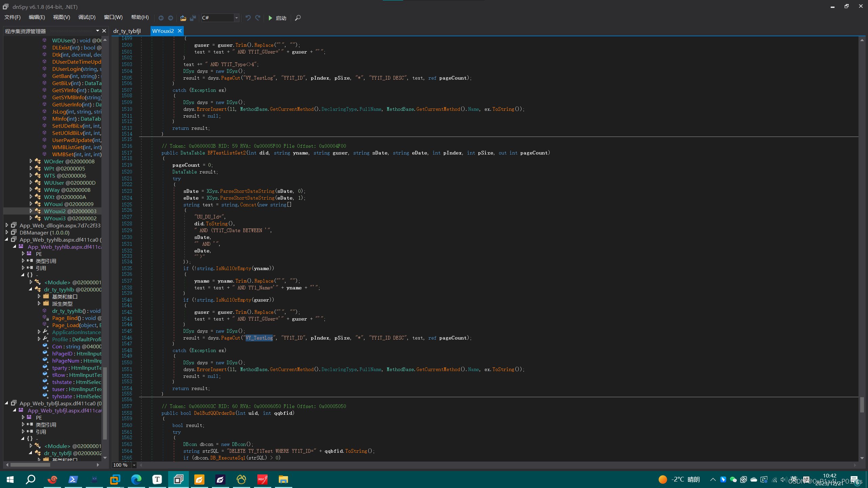Open the 编辑(E) menu
Screen dimensions: 868x488
(x=37, y=17)
